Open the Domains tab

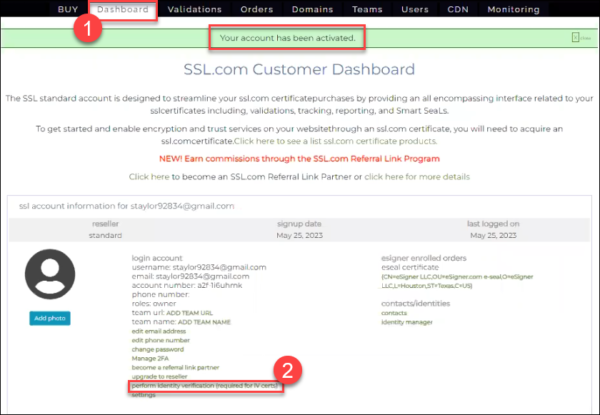point(312,9)
